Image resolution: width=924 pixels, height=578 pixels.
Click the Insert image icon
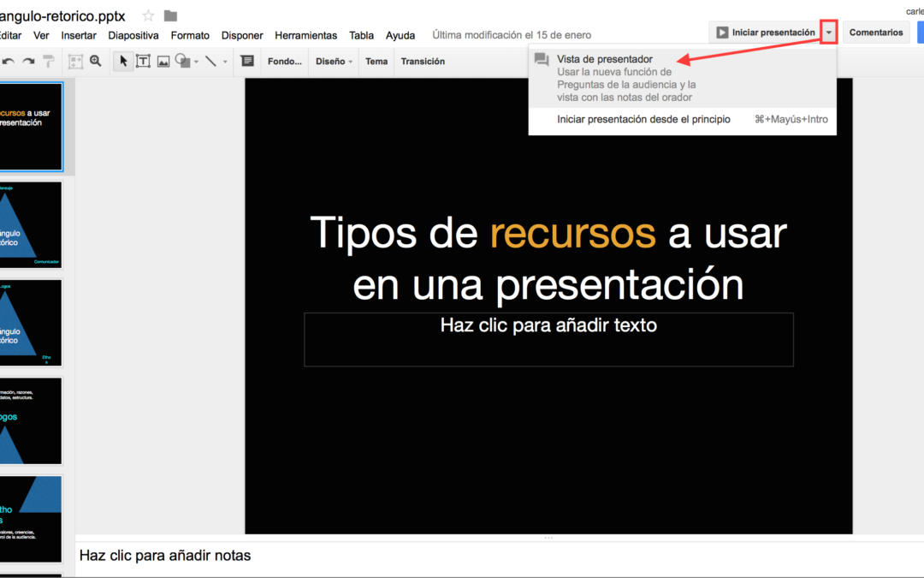point(163,62)
